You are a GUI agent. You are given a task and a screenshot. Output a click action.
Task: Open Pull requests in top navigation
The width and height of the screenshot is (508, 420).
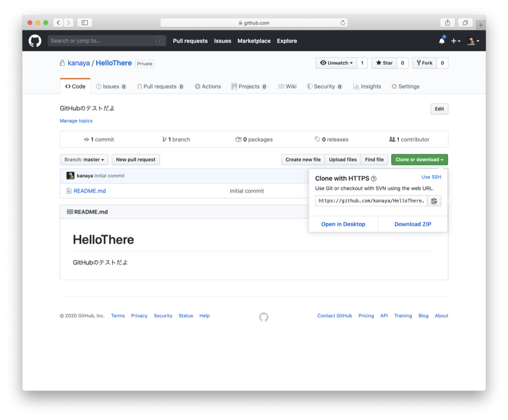(190, 41)
